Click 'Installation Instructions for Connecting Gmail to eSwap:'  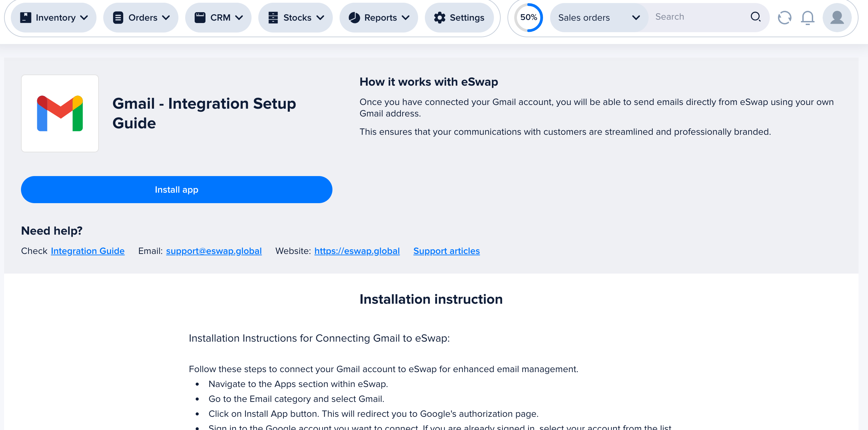click(319, 338)
